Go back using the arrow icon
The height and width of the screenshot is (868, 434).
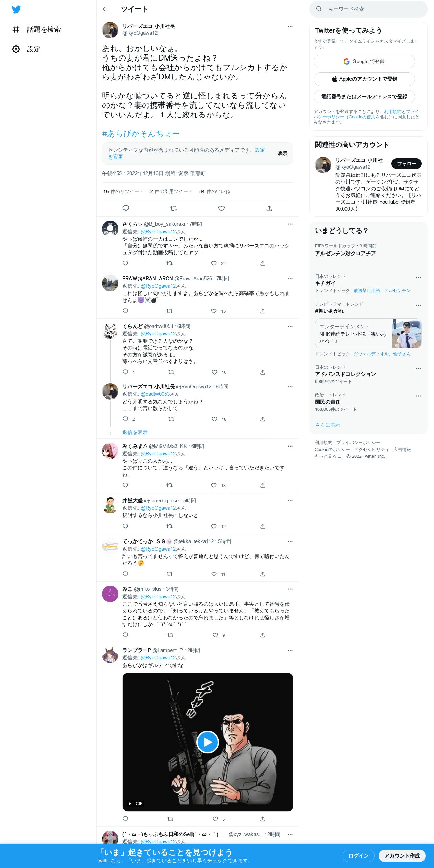pyautogui.click(x=105, y=9)
